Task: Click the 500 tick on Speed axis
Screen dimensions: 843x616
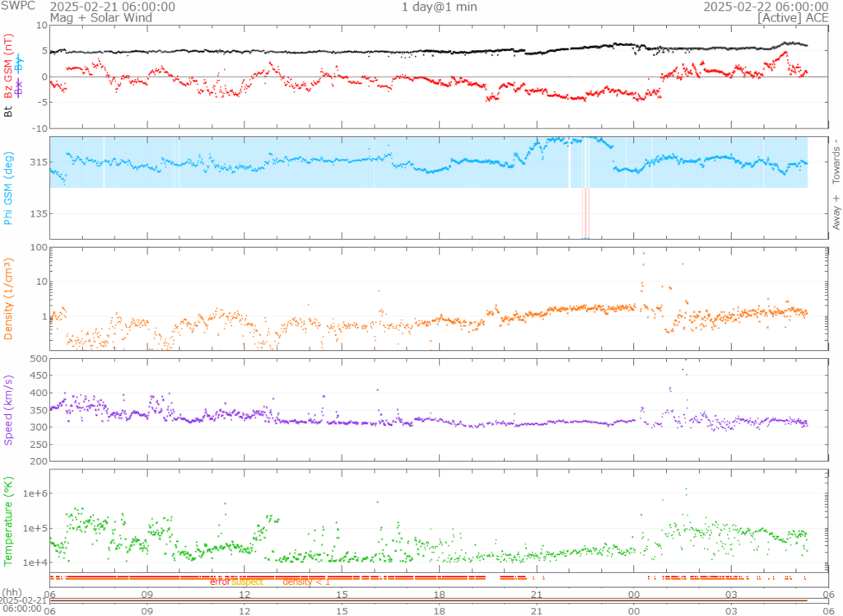Action: pos(40,358)
